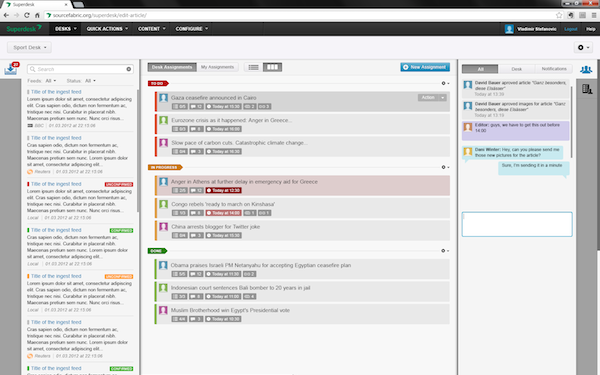The width and height of the screenshot is (600, 375).
Task: Switch assignments to column board view
Action: click(x=272, y=67)
